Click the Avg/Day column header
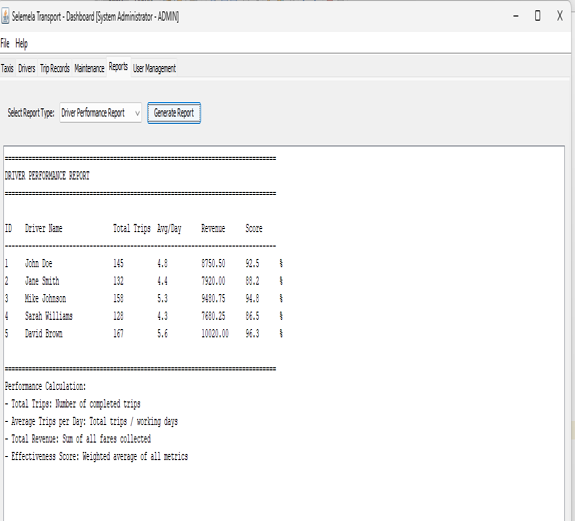Image resolution: width=575 pixels, height=521 pixels. [169, 229]
